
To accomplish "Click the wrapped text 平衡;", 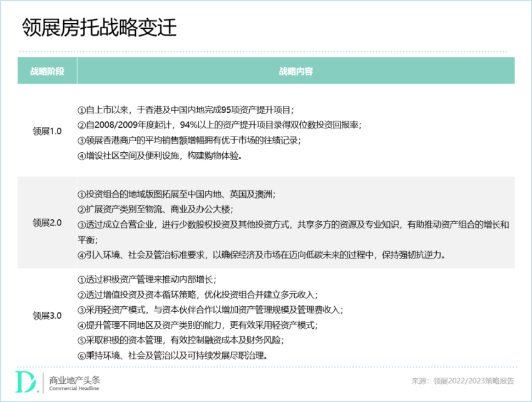I will click(88, 240).
